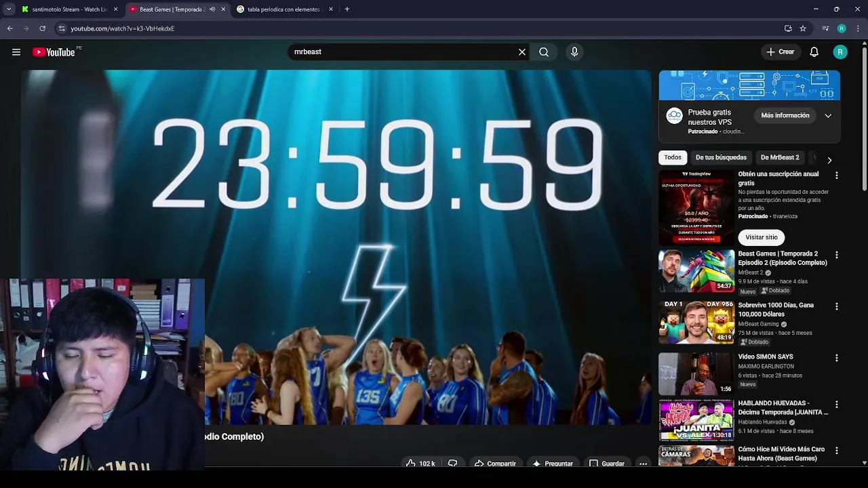Open MrBeast 2 channel name link
Image resolution: width=868 pixels, height=488 pixels.
point(751,272)
